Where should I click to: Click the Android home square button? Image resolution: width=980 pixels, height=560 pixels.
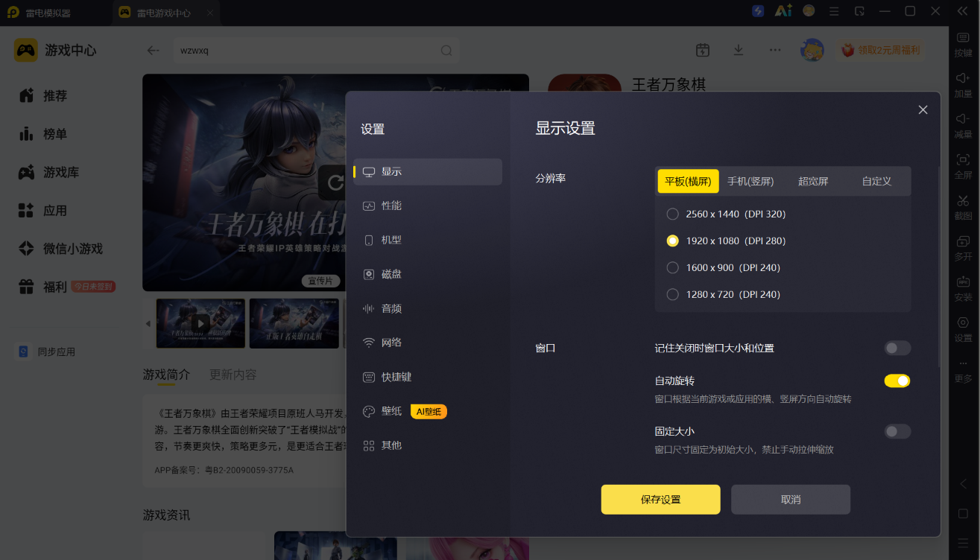963,514
